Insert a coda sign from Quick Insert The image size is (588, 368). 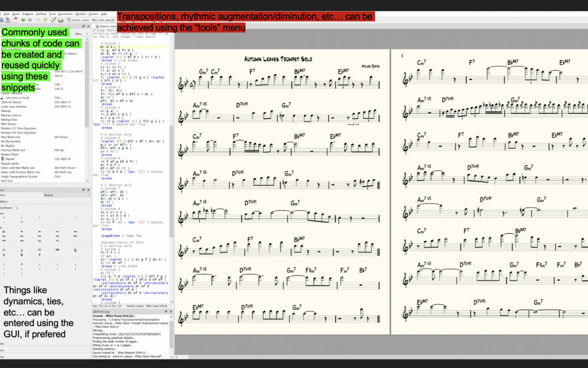coord(4,255)
